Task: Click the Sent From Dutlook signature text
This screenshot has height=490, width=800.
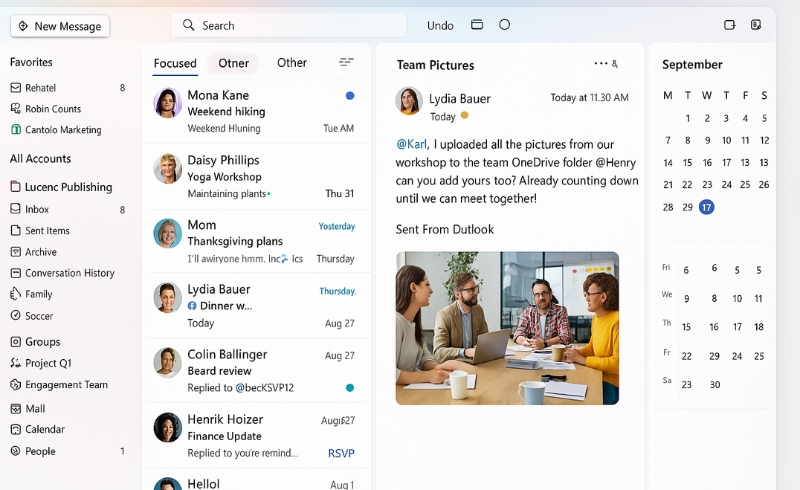Action: (x=445, y=230)
